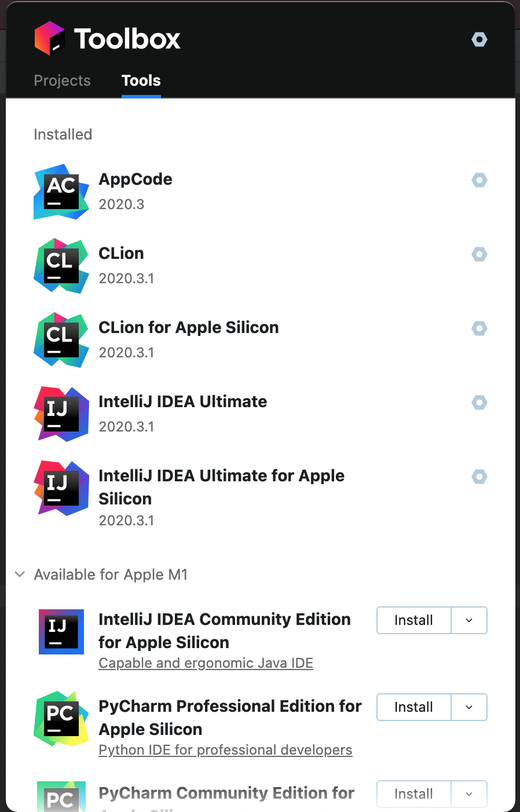Screen dimensions: 520x812
Task: Open version dropdown for PyCharm Professional Edition
Action: click(x=469, y=707)
